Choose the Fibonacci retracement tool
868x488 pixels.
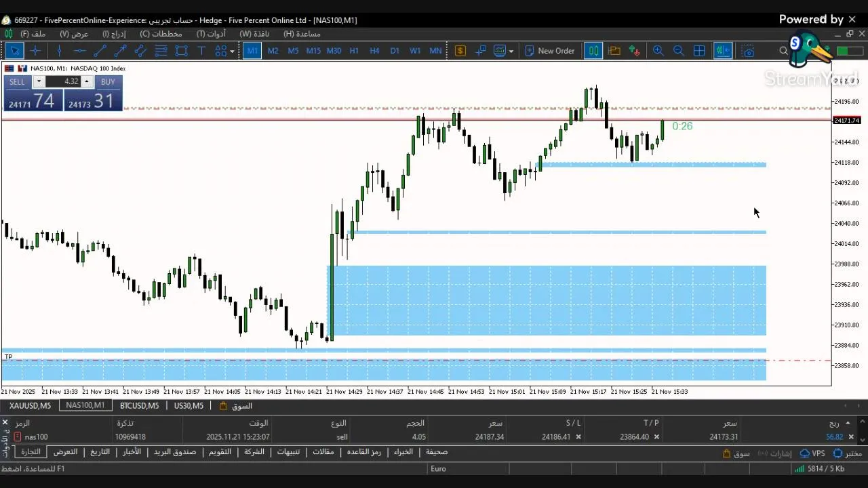(x=161, y=51)
